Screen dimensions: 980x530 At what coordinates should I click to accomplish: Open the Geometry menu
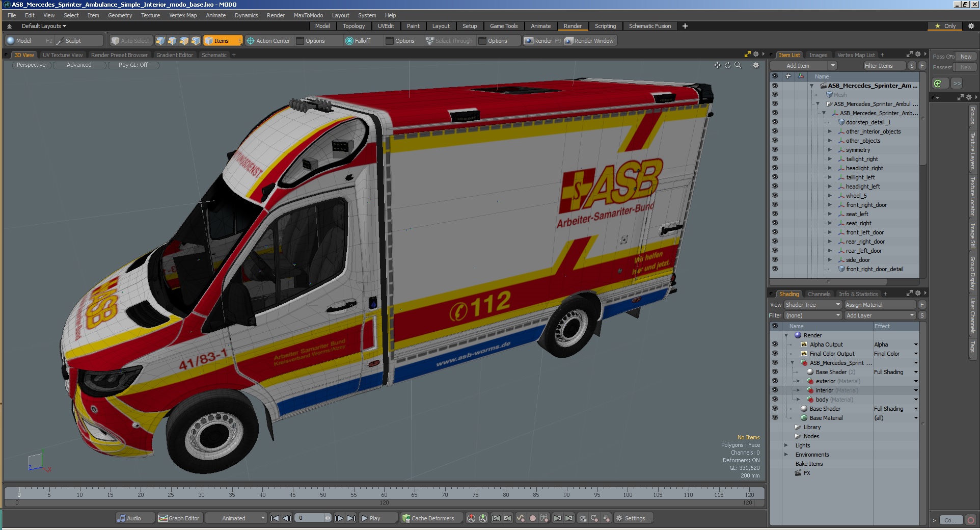coord(120,15)
